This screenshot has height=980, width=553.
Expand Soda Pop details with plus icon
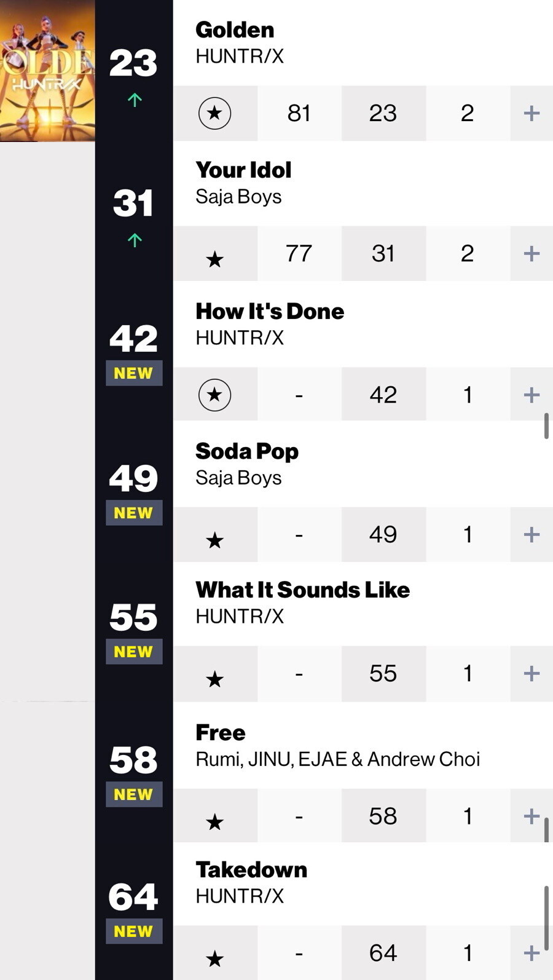531,534
